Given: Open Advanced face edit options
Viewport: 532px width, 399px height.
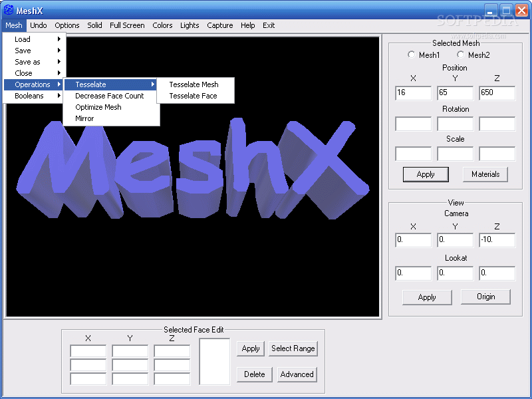Looking at the screenshot, I should click(297, 374).
